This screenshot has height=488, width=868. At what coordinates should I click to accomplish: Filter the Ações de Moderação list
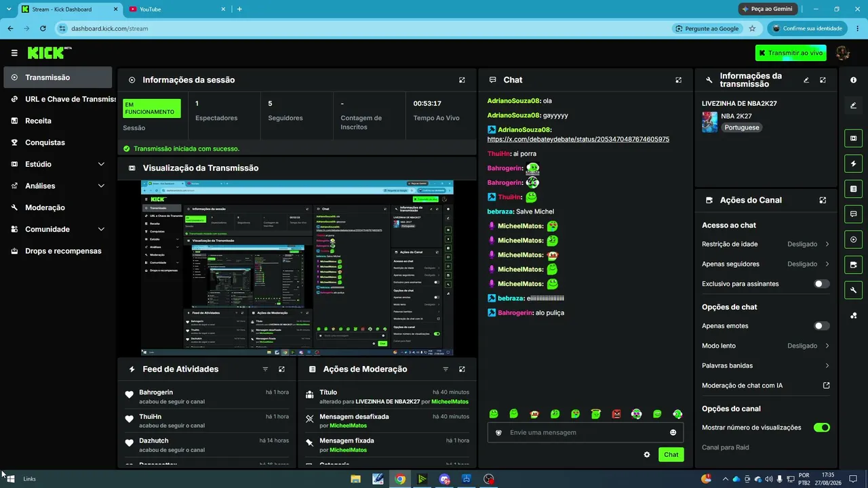446,369
